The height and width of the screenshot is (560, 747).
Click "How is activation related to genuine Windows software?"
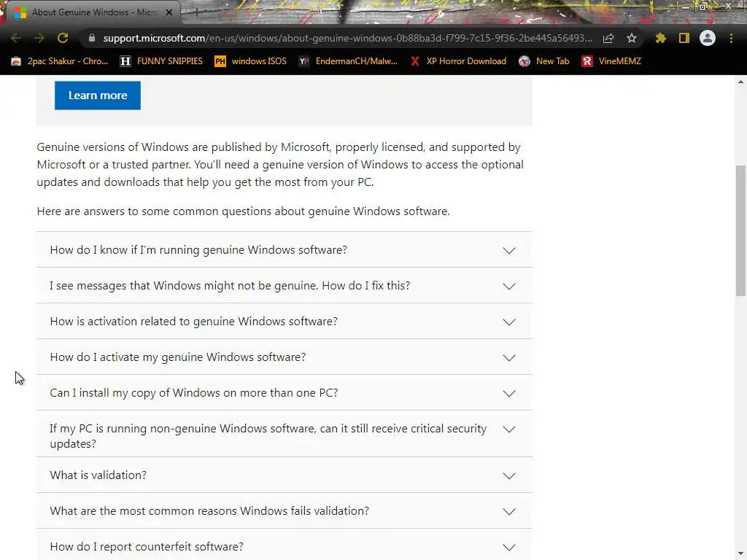pyautogui.click(x=194, y=322)
